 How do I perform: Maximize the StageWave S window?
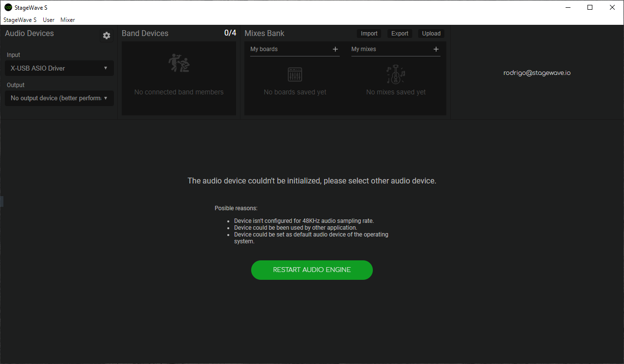pyautogui.click(x=590, y=7)
